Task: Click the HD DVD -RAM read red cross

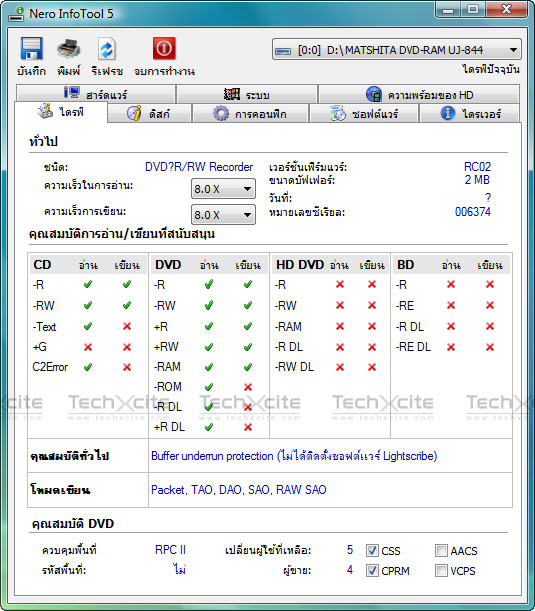Action: 340,326
